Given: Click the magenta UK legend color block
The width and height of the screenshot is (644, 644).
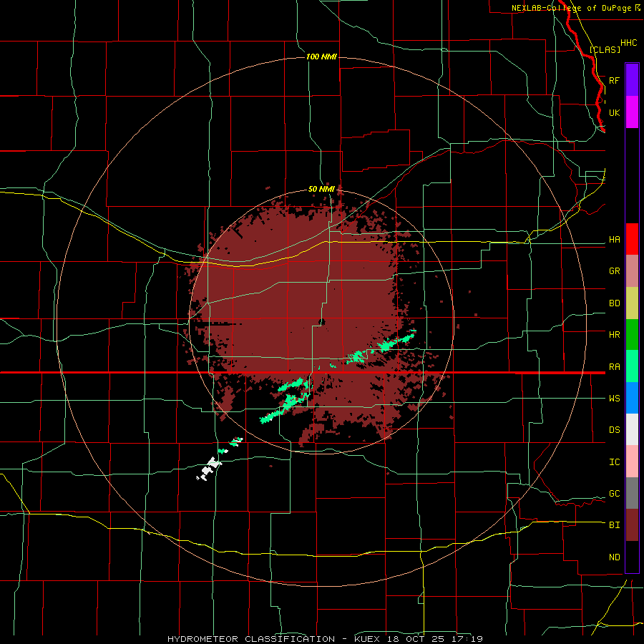Looking at the screenshot, I should [632, 112].
